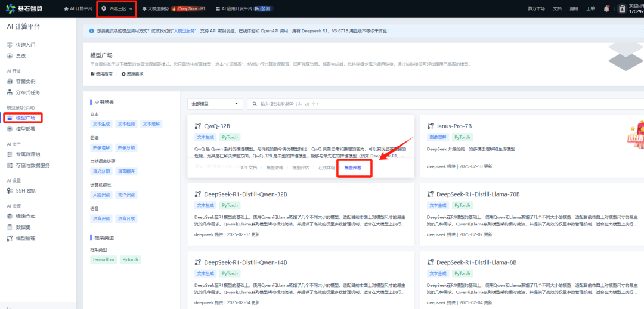Screen dimensions: 644x309
Task: Filter by 语义分割 tag
Action: pos(101,171)
